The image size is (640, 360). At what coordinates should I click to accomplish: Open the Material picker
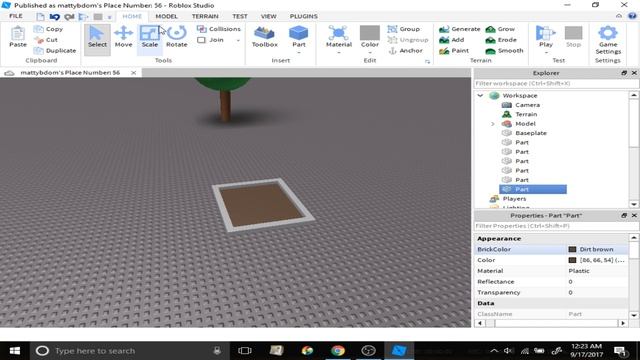tap(339, 36)
